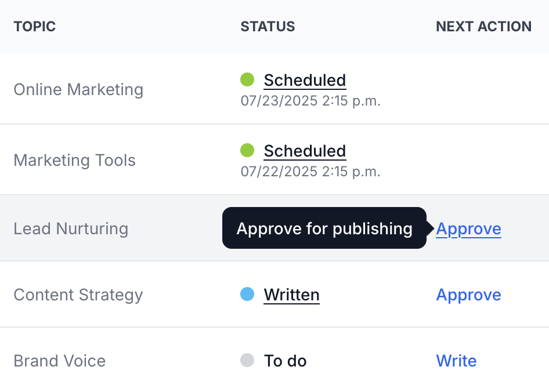Select the Content Strategy topic name
This screenshot has width=549, height=392.
pyautogui.click(x=78, y=295)
